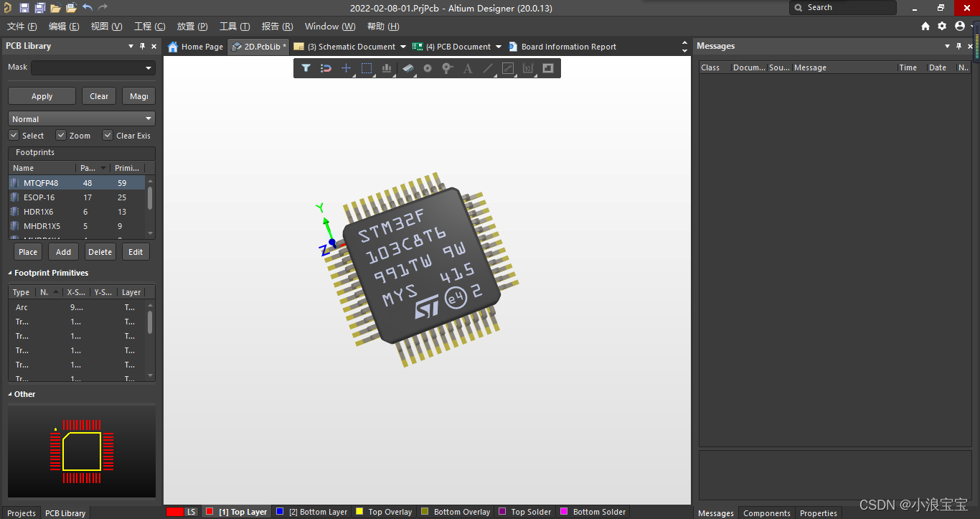Screen dimensions: 980x519
Task: Select the place pad tool
Action: [x=428, y=68]
